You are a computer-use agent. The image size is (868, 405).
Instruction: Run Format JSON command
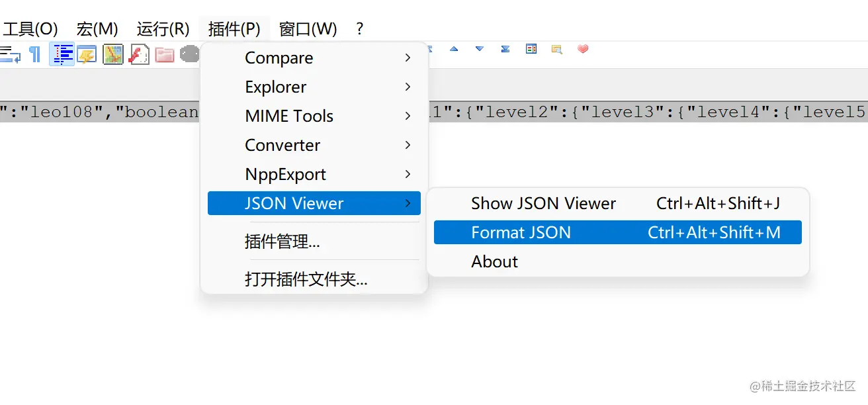[617, 232]
